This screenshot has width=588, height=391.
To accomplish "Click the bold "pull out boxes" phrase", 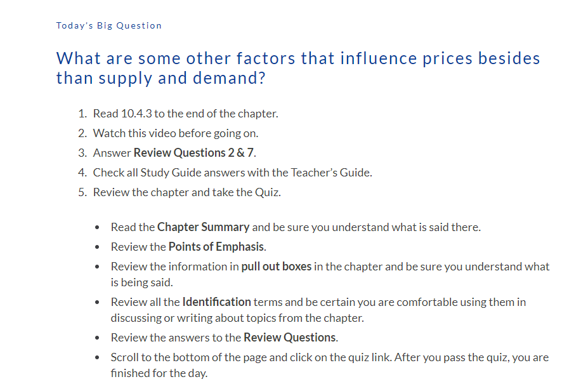I will point(277,267).
